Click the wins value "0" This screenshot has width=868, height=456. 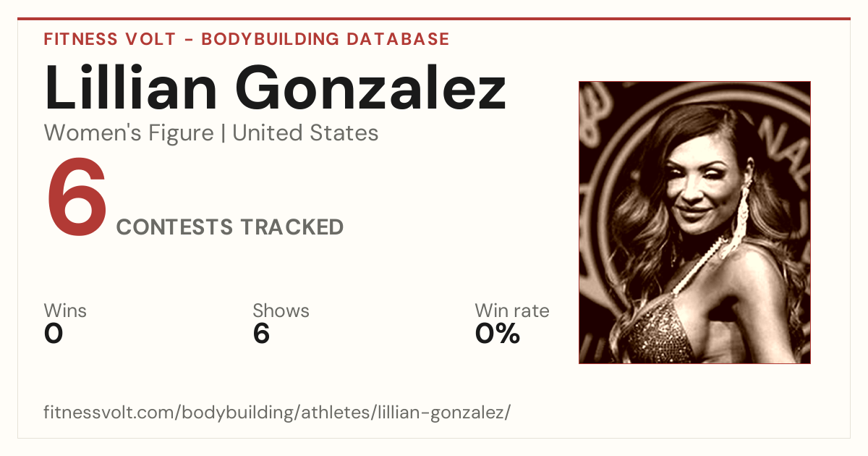click(54, 334)
